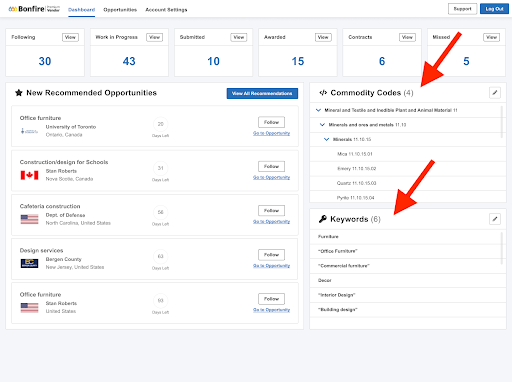Screen dimensions: 512x382
Task: Click Construction/design for Schools title
Action: (x=64, y=162)
